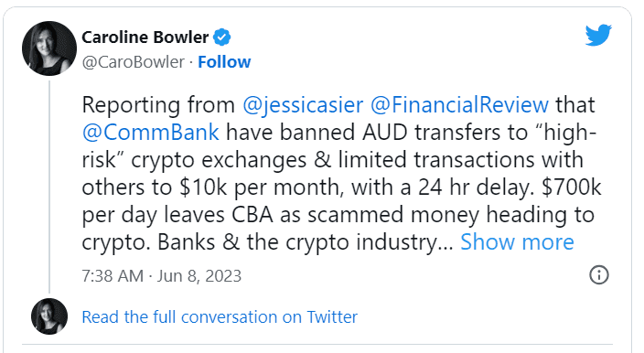Click the vertical thread line below avatar
644x353 pixels.
(x=49, y=187)
